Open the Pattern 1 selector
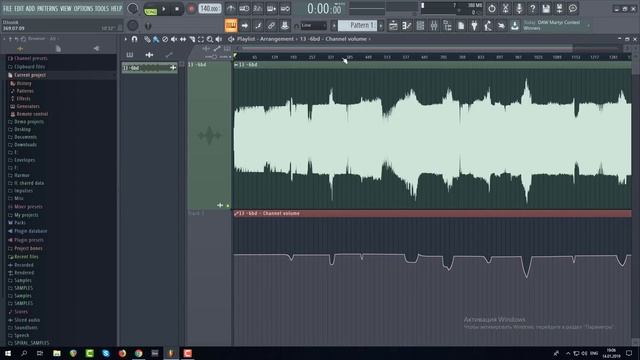The height and width of the screenshot is (360, 640). (358, 26)
